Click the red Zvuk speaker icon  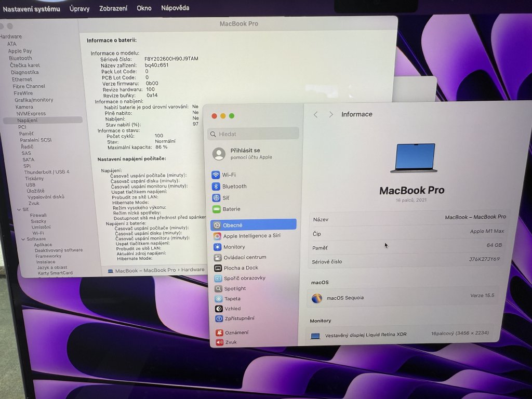point(220,342)
